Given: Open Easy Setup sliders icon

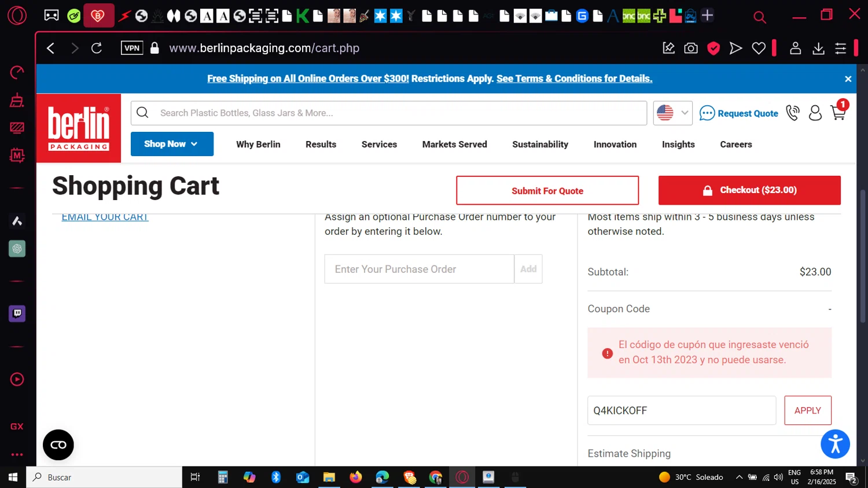Looking at the screenshot, I should (841, 49).
